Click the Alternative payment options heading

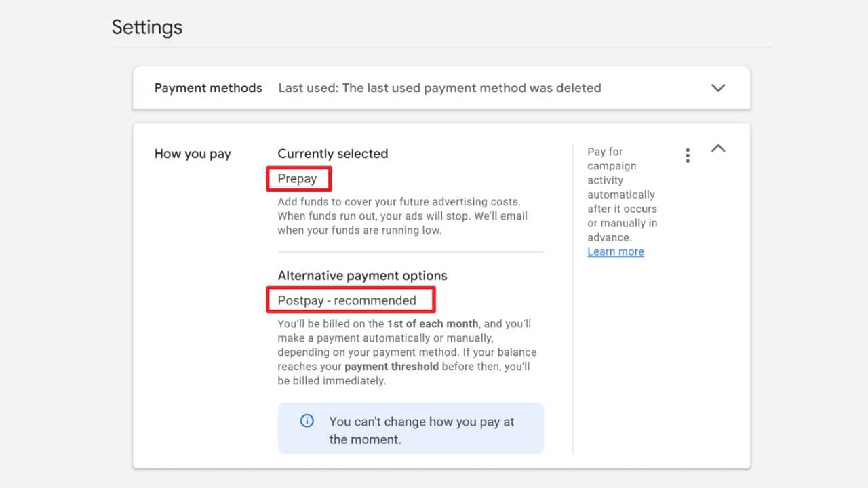362,276
